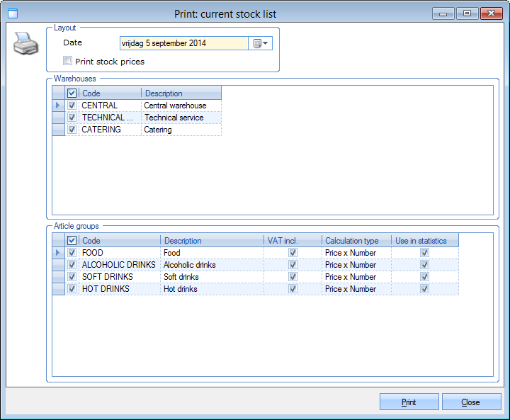Maximize the print dialog window

coord(467,13)
